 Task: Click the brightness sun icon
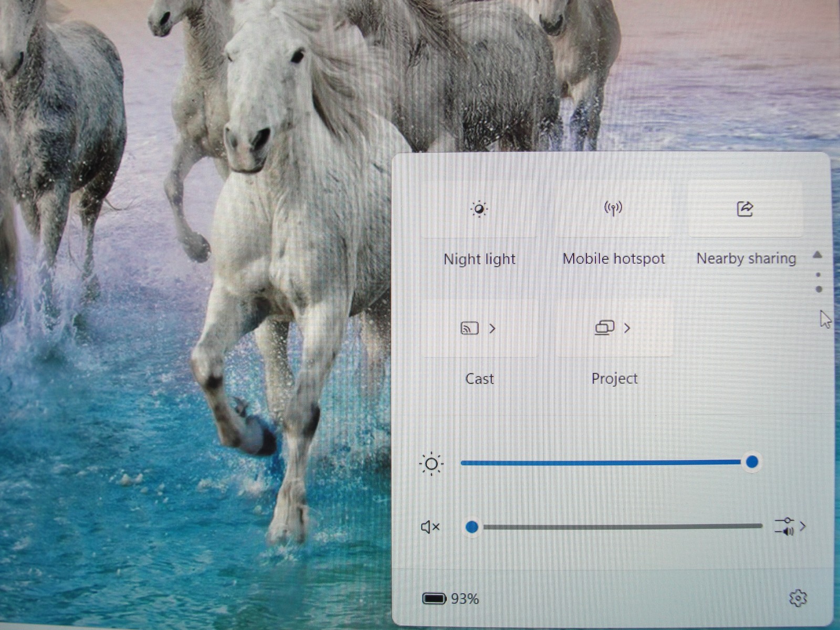[432, 464]
